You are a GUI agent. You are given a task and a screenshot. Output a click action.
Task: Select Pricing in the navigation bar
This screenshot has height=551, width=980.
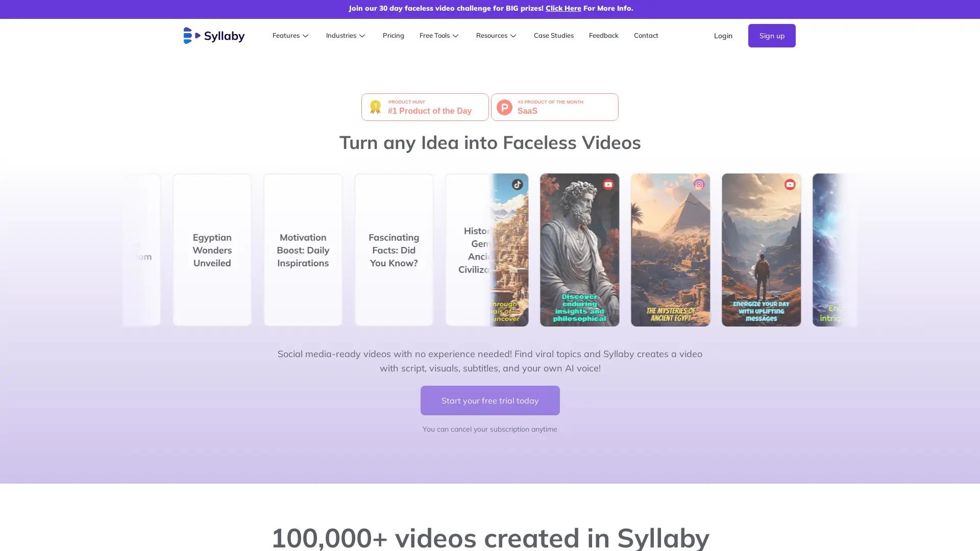point(393,35)
